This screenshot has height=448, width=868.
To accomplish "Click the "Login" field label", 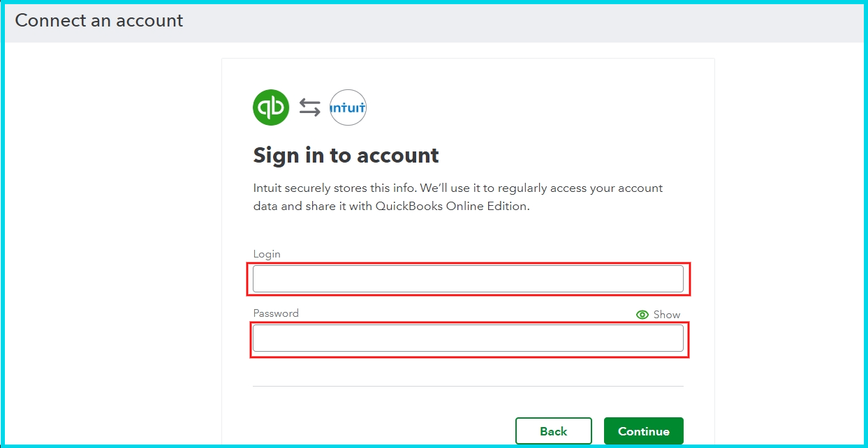I will (267, 254).
